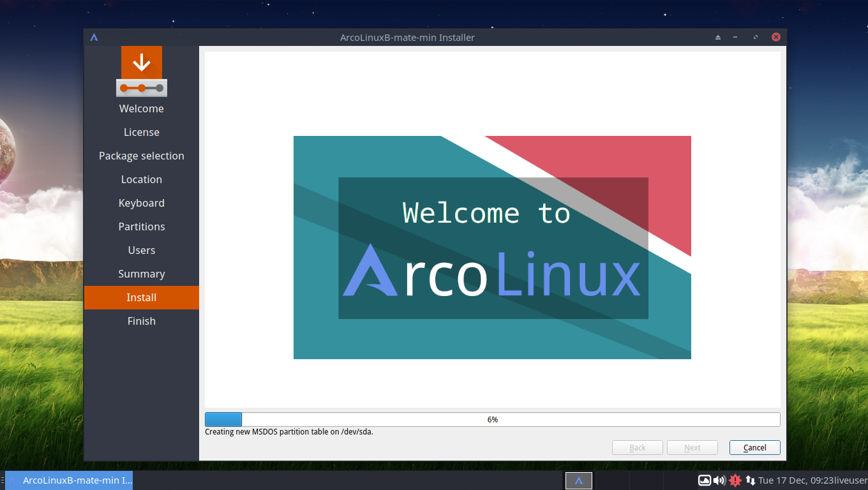Image resolution: width=868 pixels, height=490 pixels.
Task: Select the Location step in the sidebar
Action: [x=142, y=179]
